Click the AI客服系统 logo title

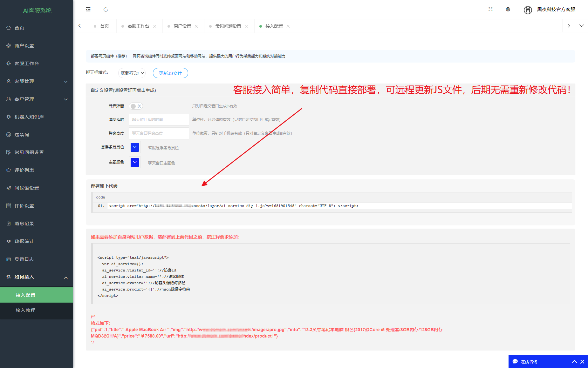(37, 10)
